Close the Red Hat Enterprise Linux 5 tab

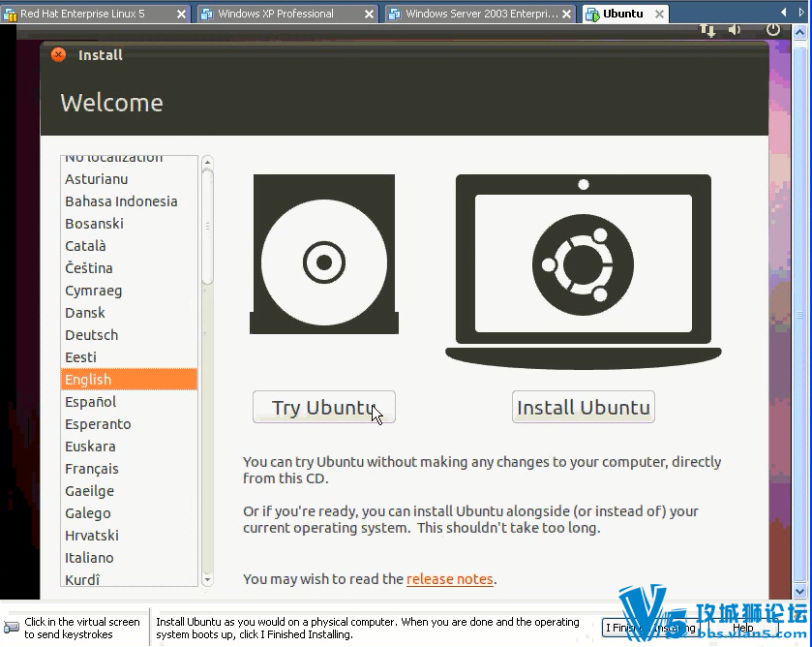click(181, 14)
